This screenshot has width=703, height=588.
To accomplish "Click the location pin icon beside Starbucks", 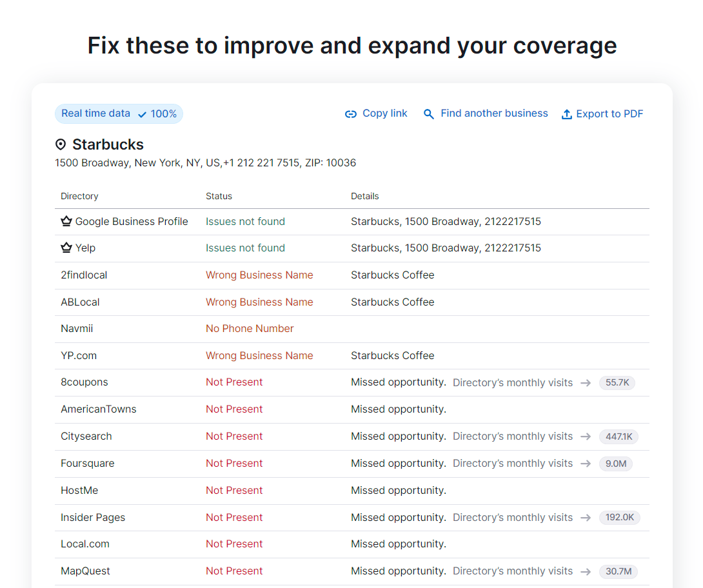I will point(60,144).
